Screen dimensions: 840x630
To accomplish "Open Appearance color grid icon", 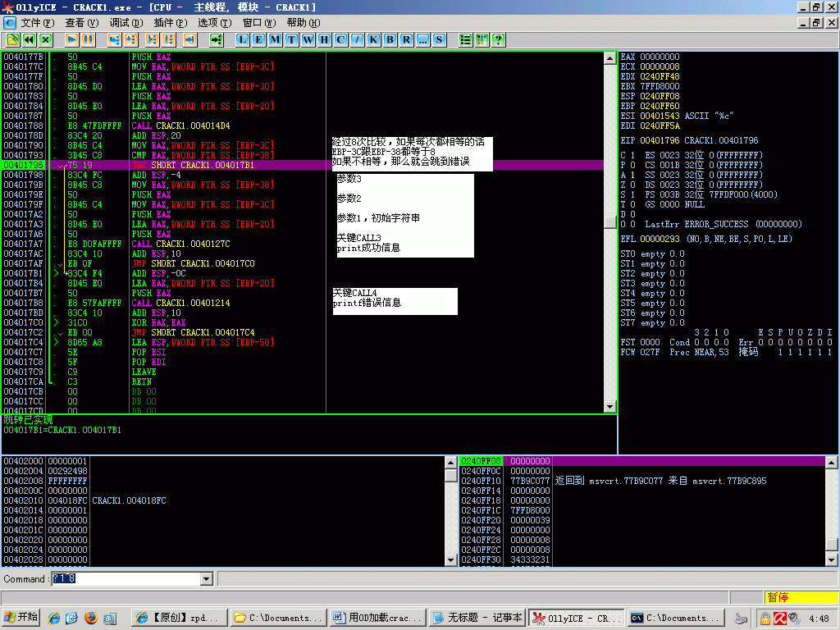I will tap(482, 39).
